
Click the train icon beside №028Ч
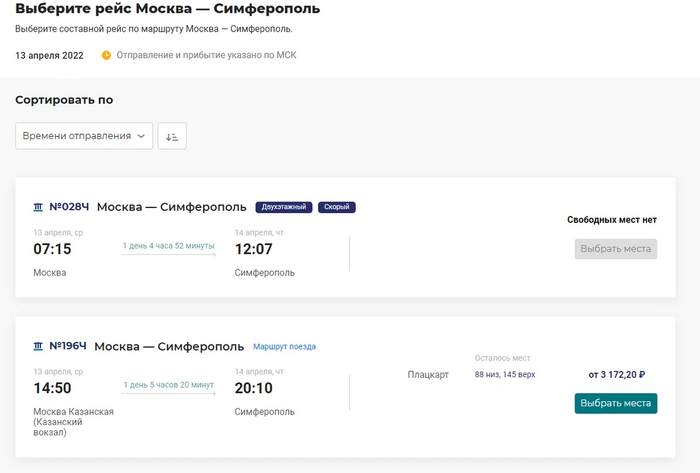(38, 207)
